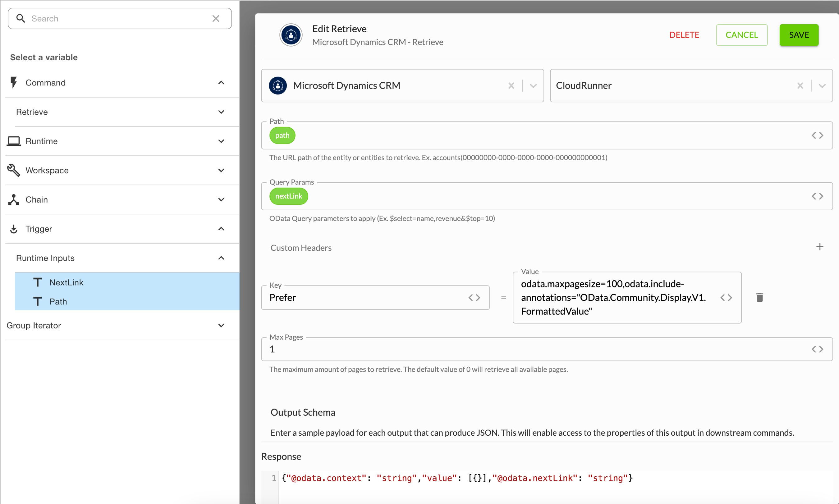Expand the Workspace section
Screen dimensions: 839x504
tap(221, 171)
